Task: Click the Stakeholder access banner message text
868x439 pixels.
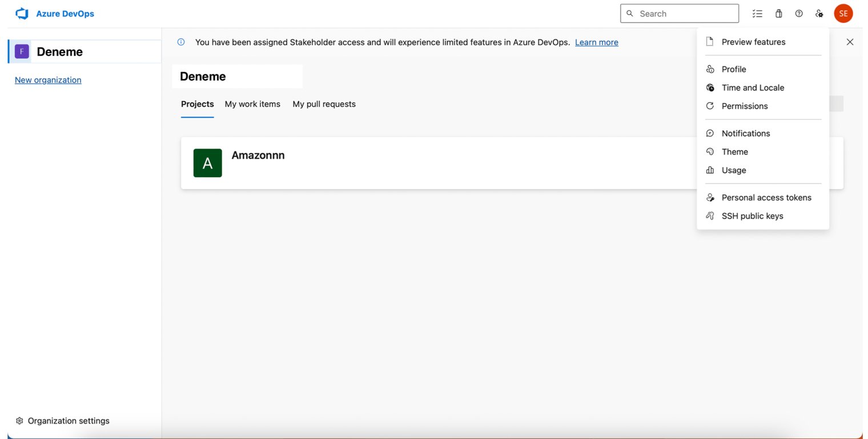Action: [x=383, y=42]
